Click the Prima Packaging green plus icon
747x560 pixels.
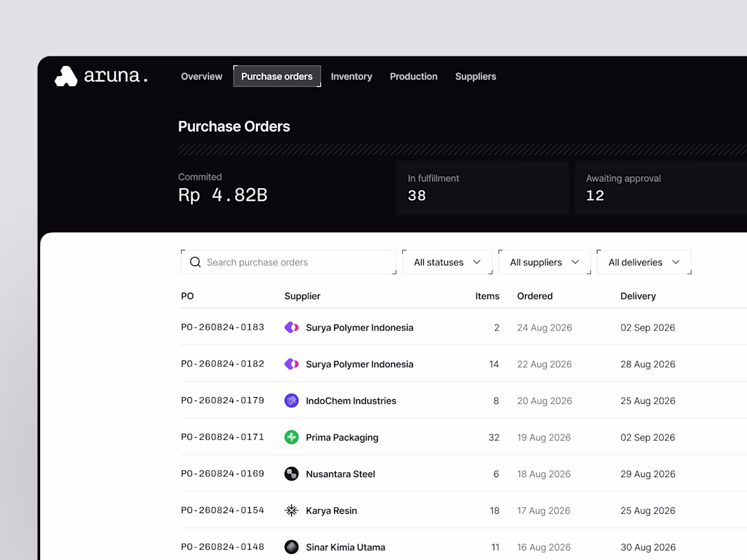tap(291, 437)
